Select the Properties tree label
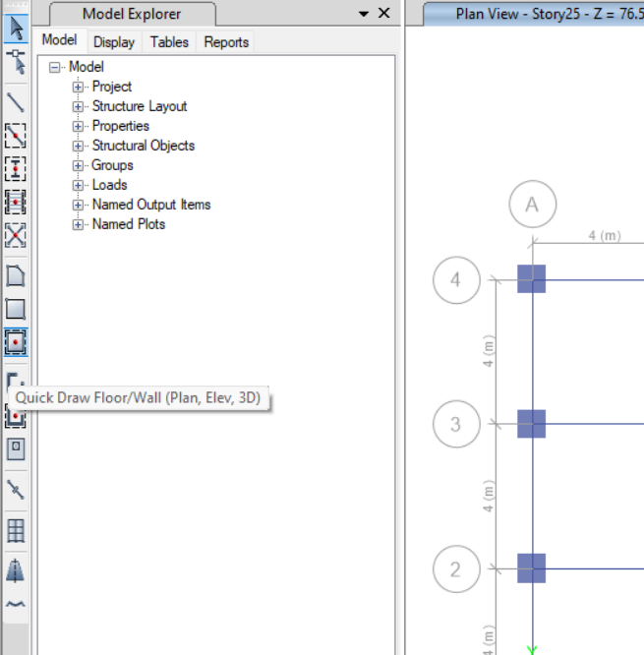Image resolution: width=644 pixels, height=655 pixels. click(x=121, y=126)
